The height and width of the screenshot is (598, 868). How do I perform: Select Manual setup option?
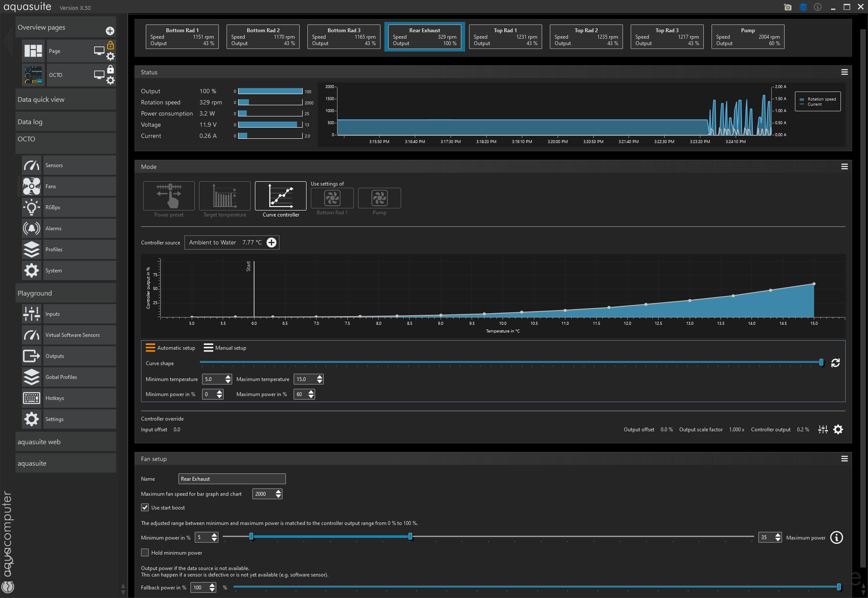point(225,348)
